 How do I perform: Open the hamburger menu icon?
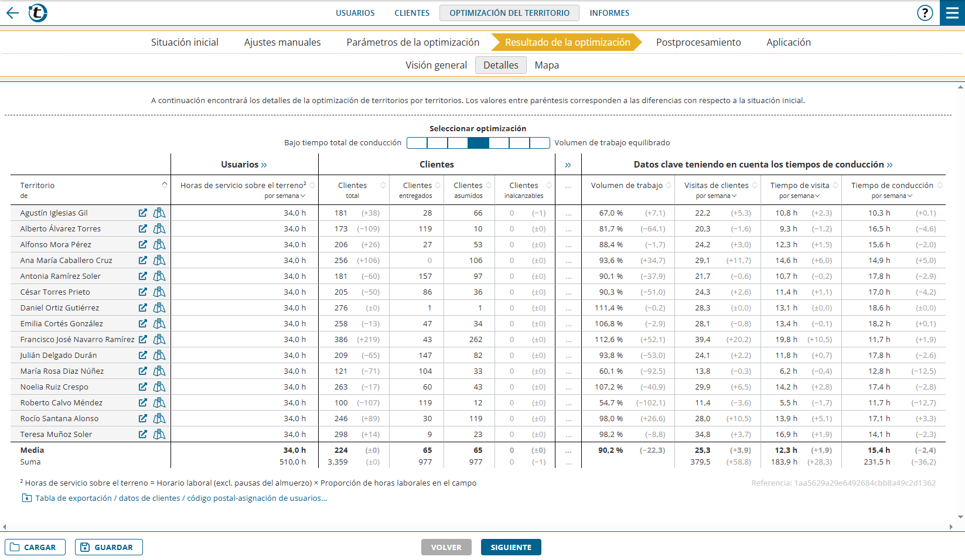[x=952, y=13]
